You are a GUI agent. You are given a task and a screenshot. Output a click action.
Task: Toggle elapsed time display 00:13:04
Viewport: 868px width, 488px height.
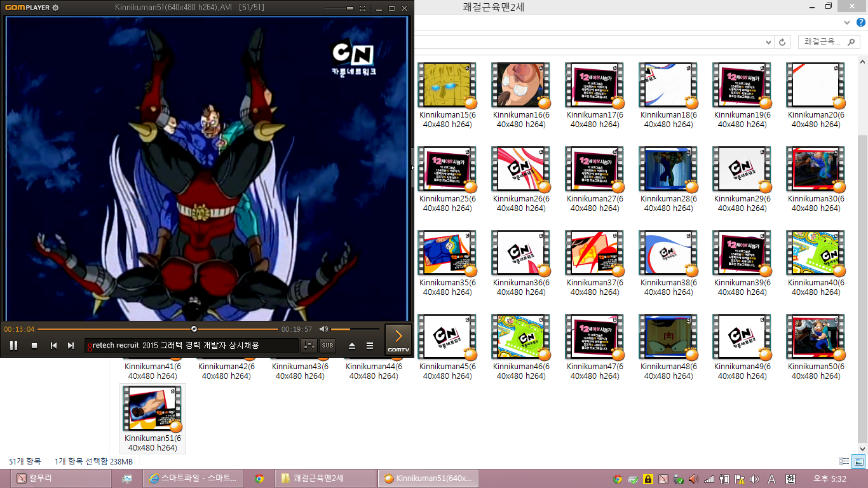coord(19,329)
